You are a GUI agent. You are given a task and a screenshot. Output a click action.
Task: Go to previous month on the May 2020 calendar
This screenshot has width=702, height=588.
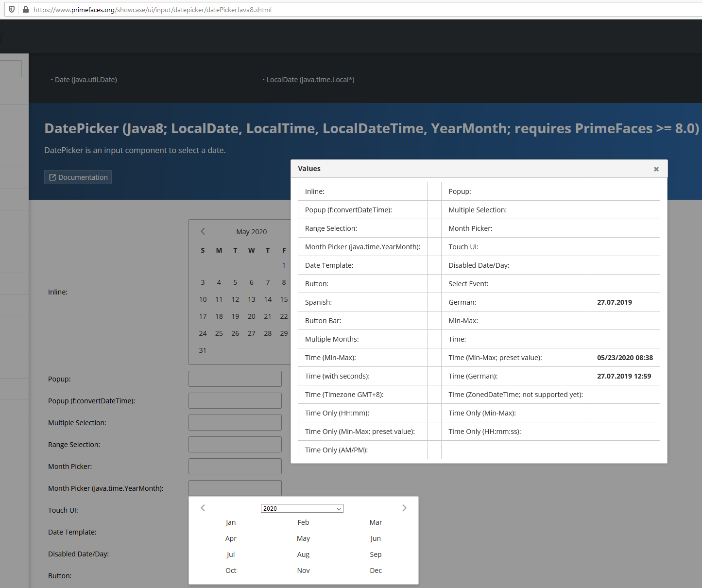(203, 231)
